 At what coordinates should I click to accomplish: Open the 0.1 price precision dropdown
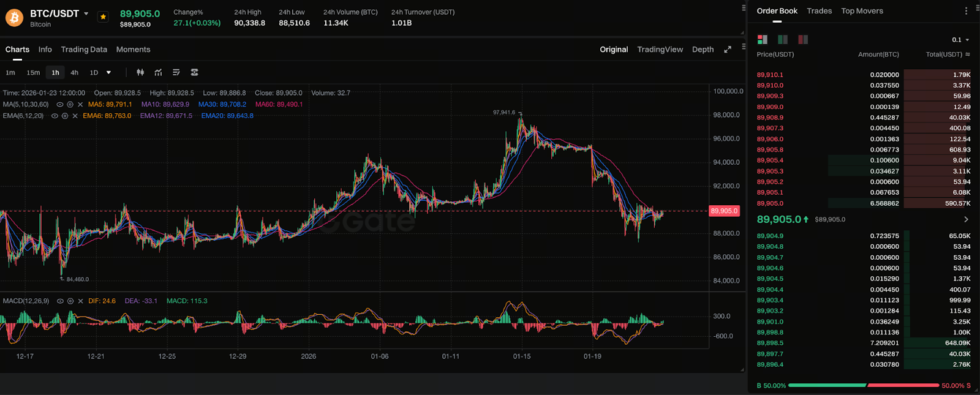click(x=960, y=40)
